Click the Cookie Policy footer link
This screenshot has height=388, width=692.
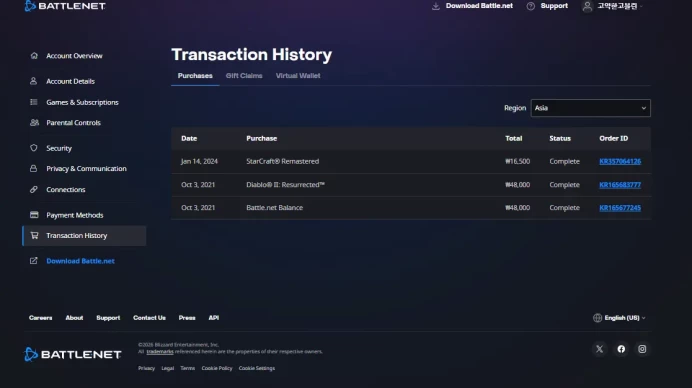click(217, 368)
